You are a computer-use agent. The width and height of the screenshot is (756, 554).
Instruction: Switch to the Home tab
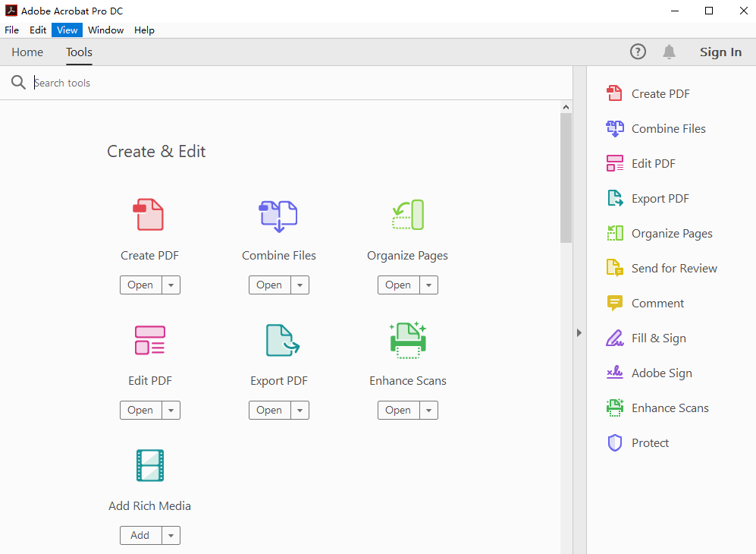(27, 52)
